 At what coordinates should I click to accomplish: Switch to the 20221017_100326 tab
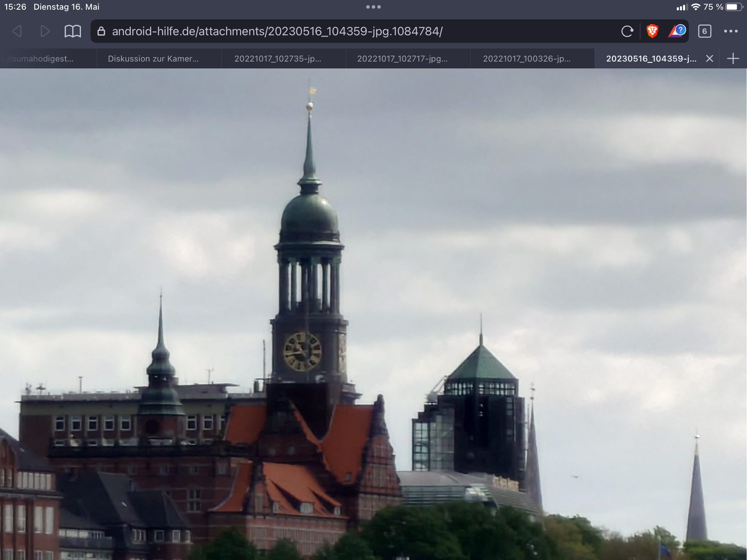(x=527, y=59)
